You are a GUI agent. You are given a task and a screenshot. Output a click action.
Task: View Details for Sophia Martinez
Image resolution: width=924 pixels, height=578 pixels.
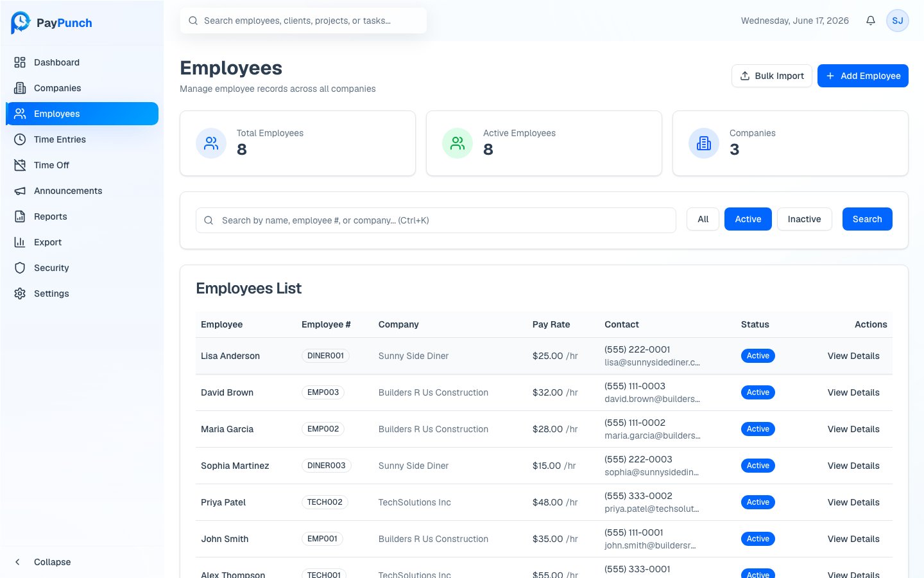(853, 466)
